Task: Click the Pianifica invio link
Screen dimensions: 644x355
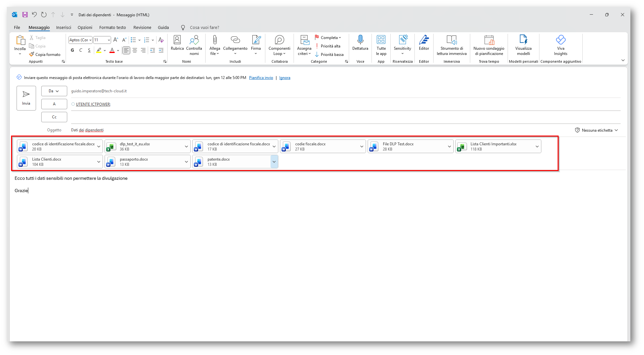Action: pyautogui.click(x=261, y=78)
